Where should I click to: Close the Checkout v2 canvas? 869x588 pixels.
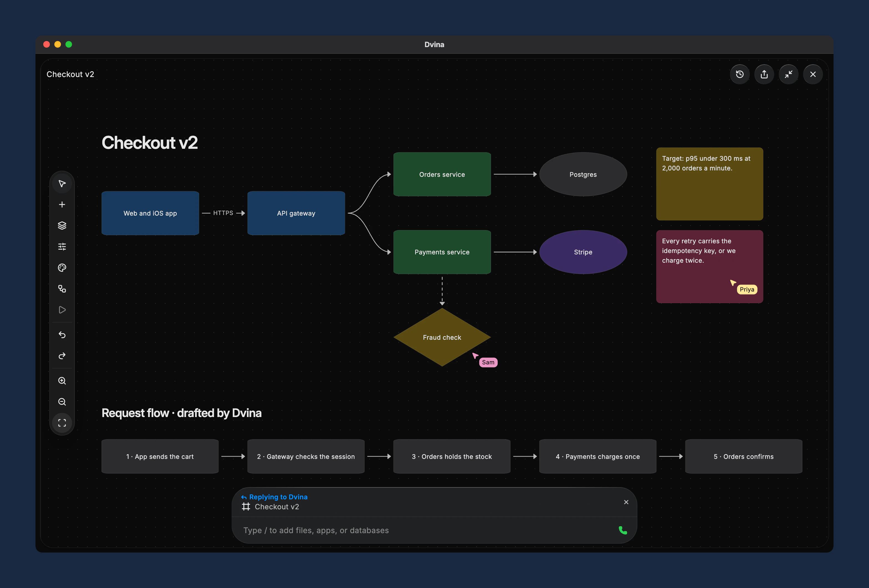click(x=813, y=74)
